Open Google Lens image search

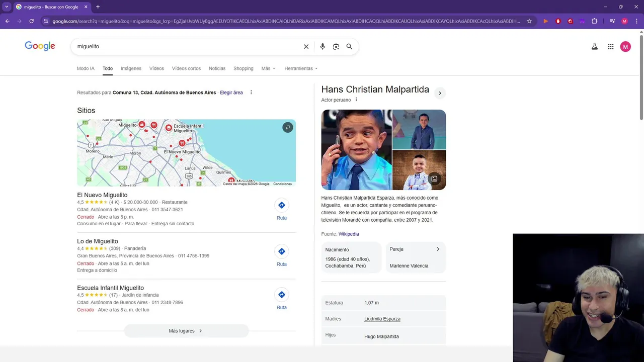coord(336,46)
